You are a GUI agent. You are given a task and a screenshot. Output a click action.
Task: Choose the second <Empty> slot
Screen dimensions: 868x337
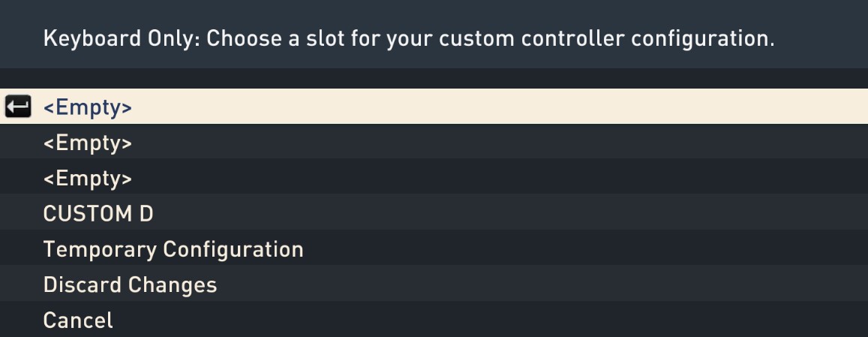click(434, 142)
